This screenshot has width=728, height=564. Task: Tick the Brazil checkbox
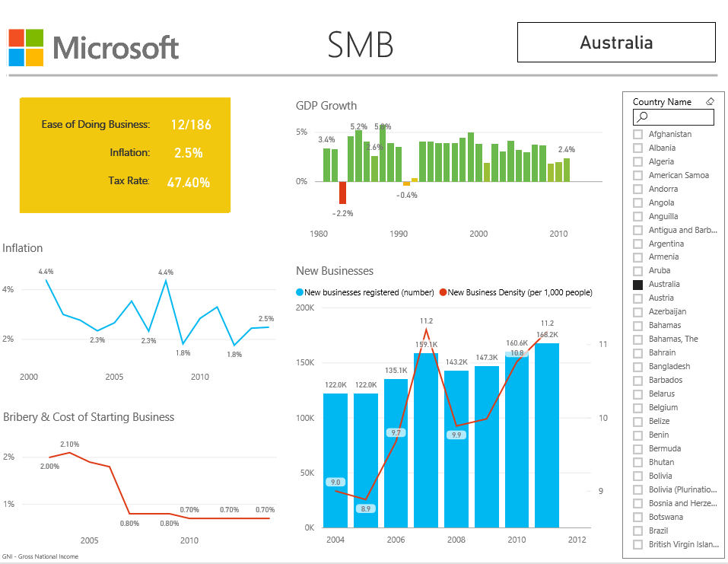[x=637, y=531]
